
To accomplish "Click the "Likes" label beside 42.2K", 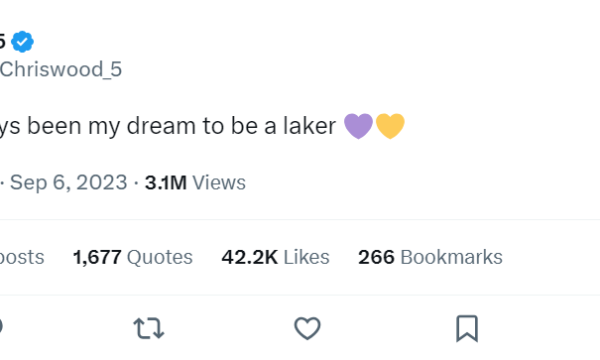I will (307, 257).
